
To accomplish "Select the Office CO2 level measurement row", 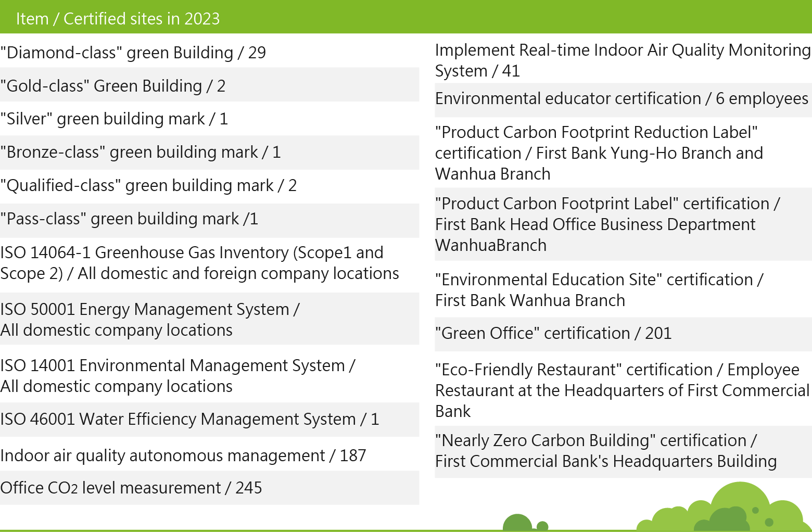I will (209, 488).
